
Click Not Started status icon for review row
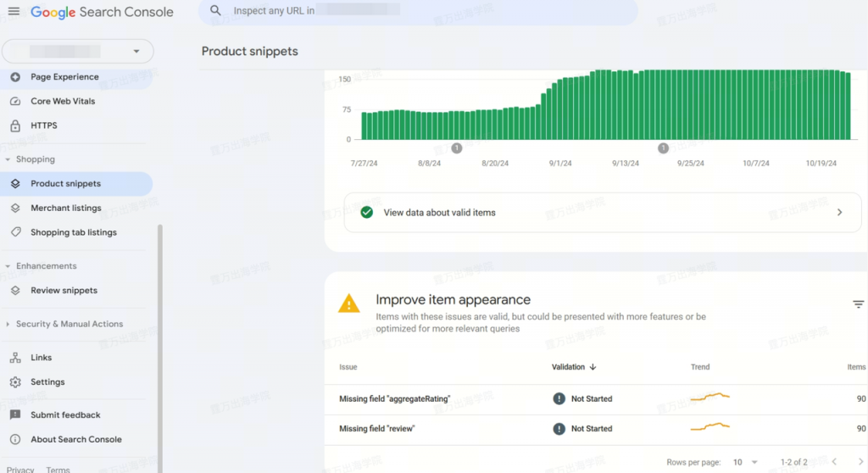pos(559,429)
